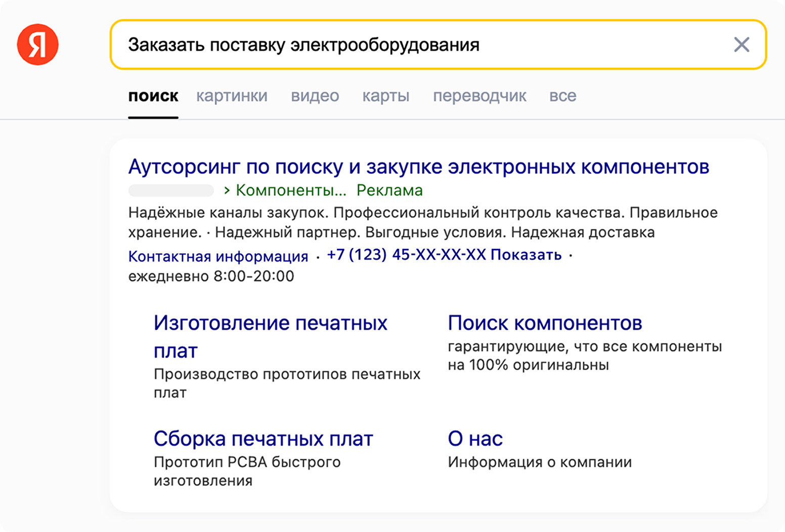Open the Контактная информация link
This screenshot has height=532, width=785.
coord(218,256)
